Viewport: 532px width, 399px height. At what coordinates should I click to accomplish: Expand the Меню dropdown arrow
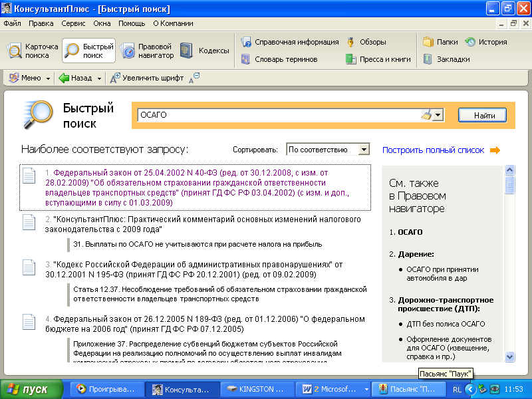pyautogui.click(x=48, y=78)
